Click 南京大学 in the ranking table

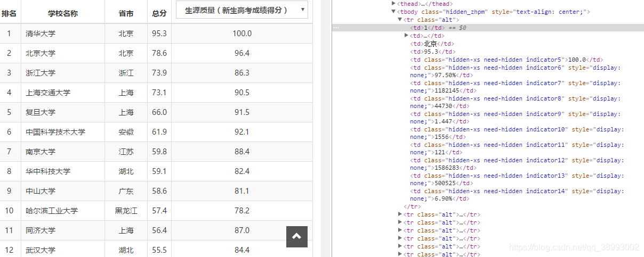click(41, 152)
